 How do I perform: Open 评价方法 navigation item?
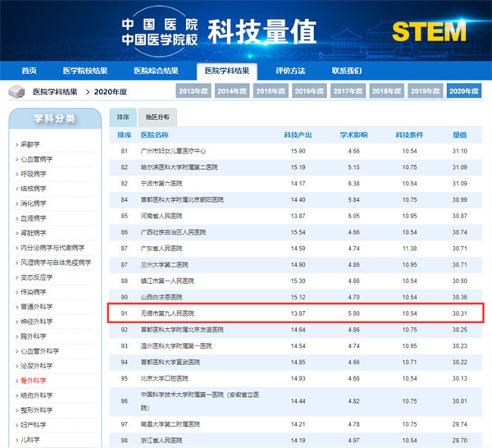pos(290,71)
